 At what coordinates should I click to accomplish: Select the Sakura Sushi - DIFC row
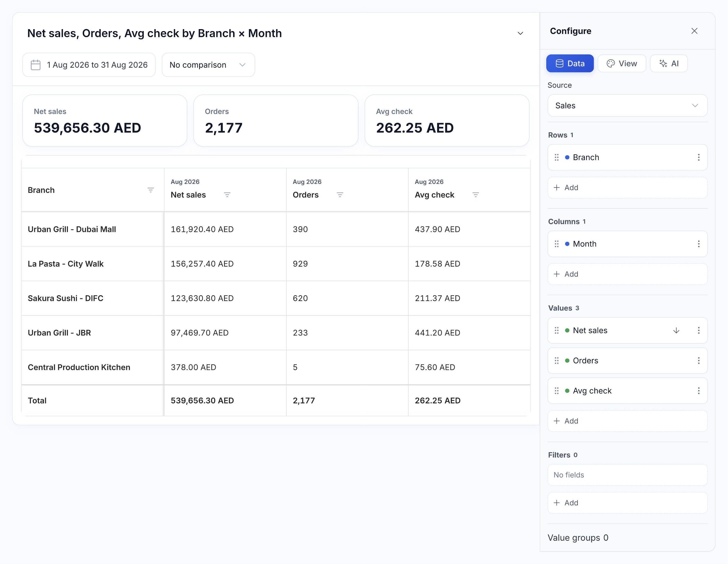(x=276, y=298)
